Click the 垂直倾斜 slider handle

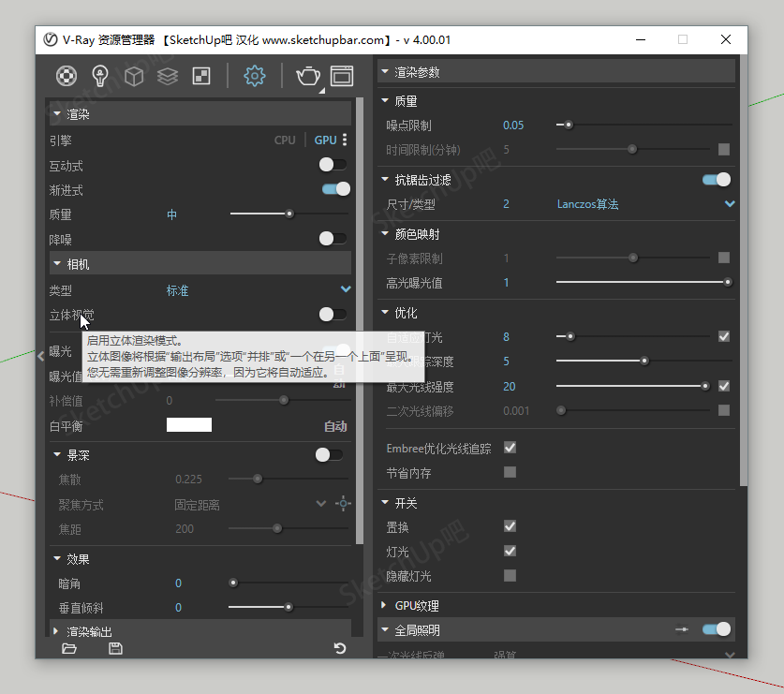tap(288, 607)
